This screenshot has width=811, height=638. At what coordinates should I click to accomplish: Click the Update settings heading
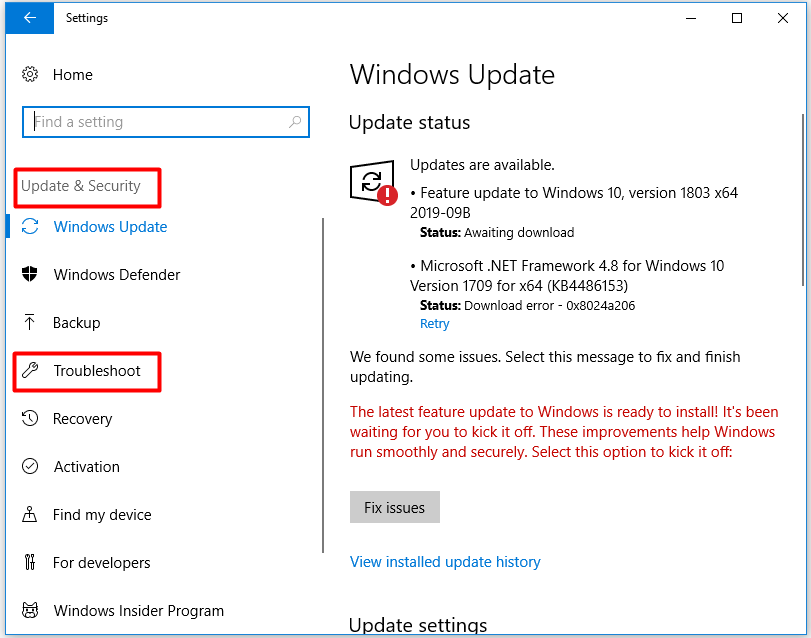(x=418, y=625)
